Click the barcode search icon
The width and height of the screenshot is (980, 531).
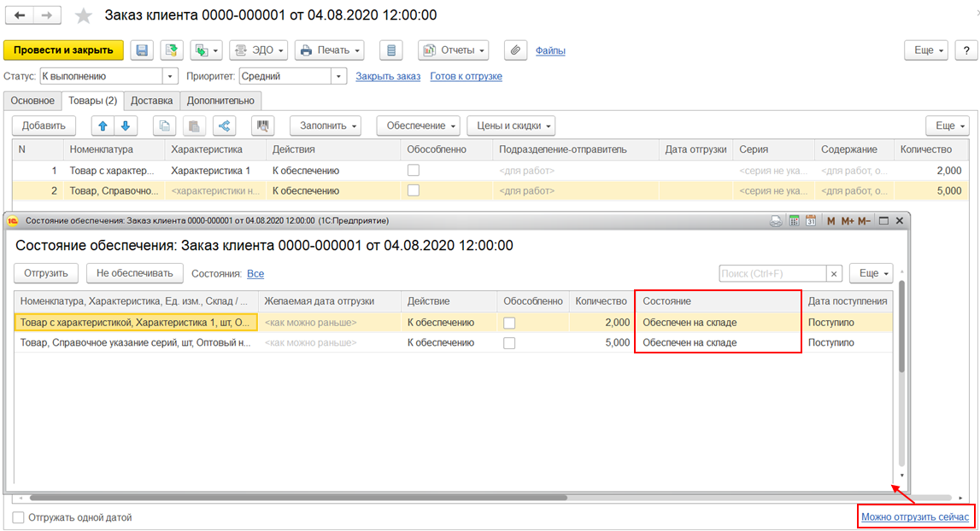tap(263, 125)
